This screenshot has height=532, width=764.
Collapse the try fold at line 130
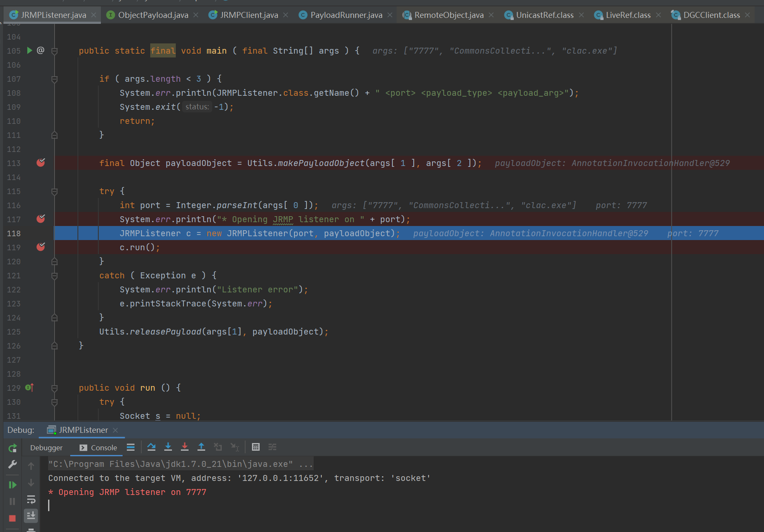54,402
